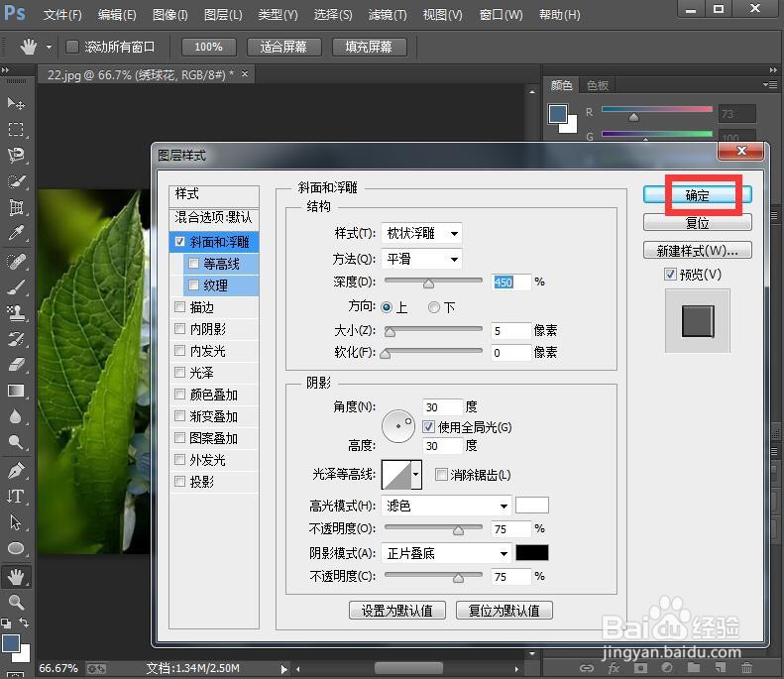Click the white highlight color swatch
This screenshot has height=679, width=784.
pos(531,505)
